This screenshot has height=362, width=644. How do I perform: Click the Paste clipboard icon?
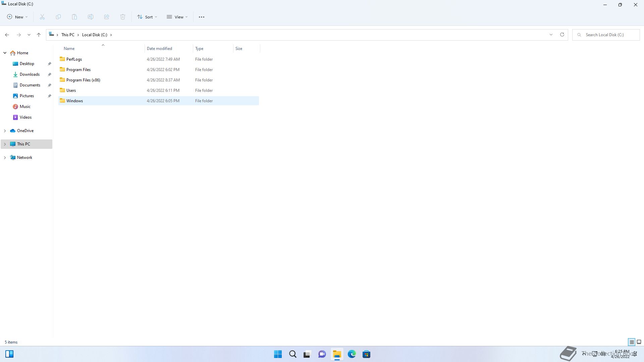pos(74,17)
